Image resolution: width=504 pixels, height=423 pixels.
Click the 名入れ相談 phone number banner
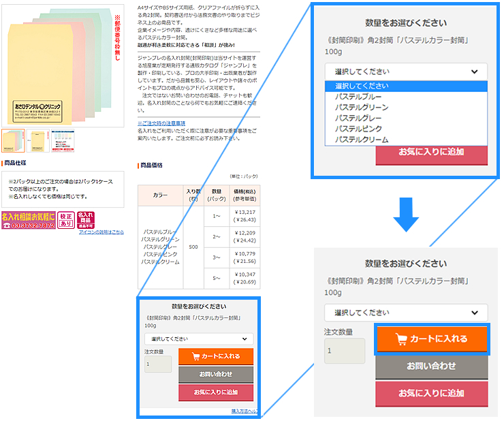(x=29, y=220)
